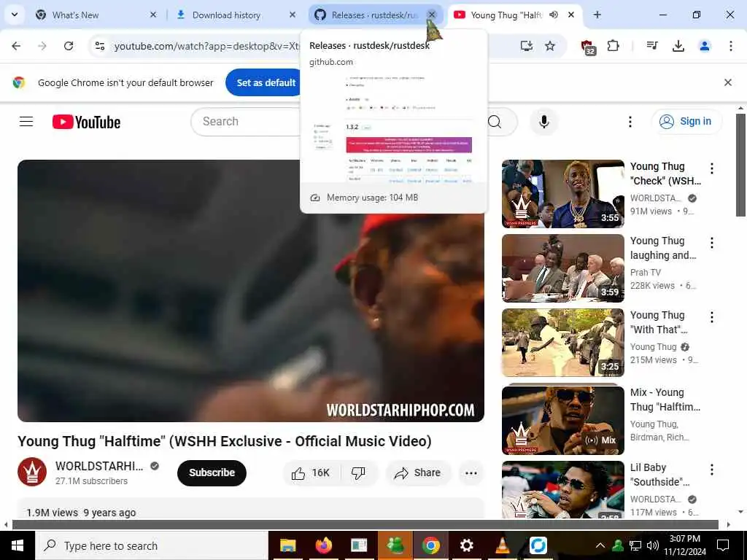Open a new browser tab

(x=597, y=15)
